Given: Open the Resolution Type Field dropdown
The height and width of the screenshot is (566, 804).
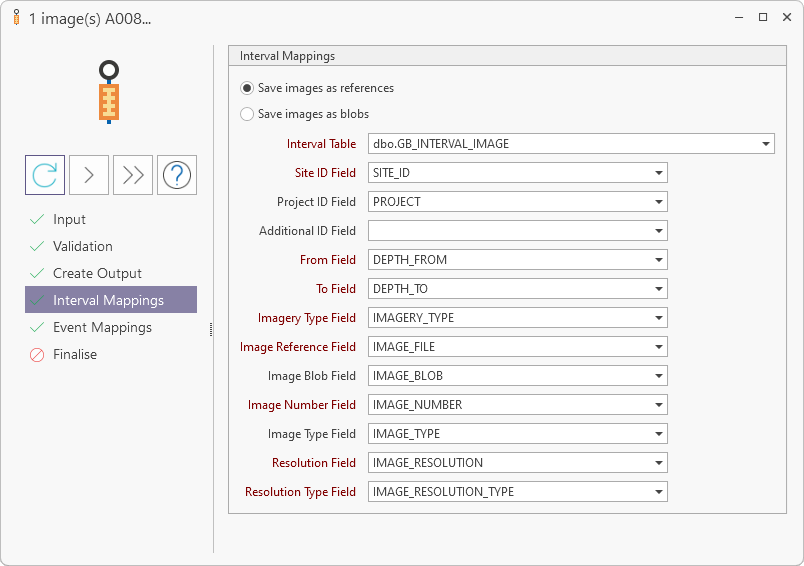Looking at the screenshot, I should (x=658, y=492).
